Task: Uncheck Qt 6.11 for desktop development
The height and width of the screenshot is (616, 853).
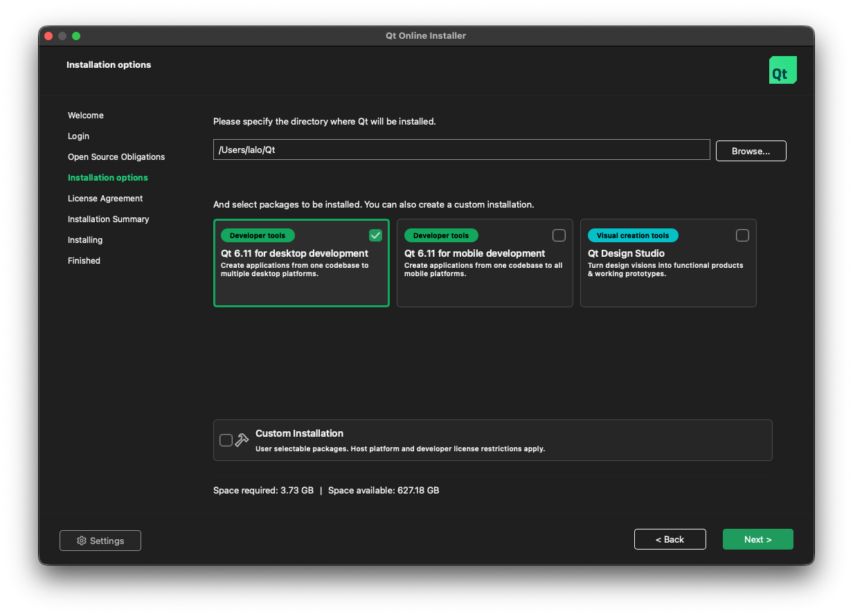Action: tap(375, 235)
